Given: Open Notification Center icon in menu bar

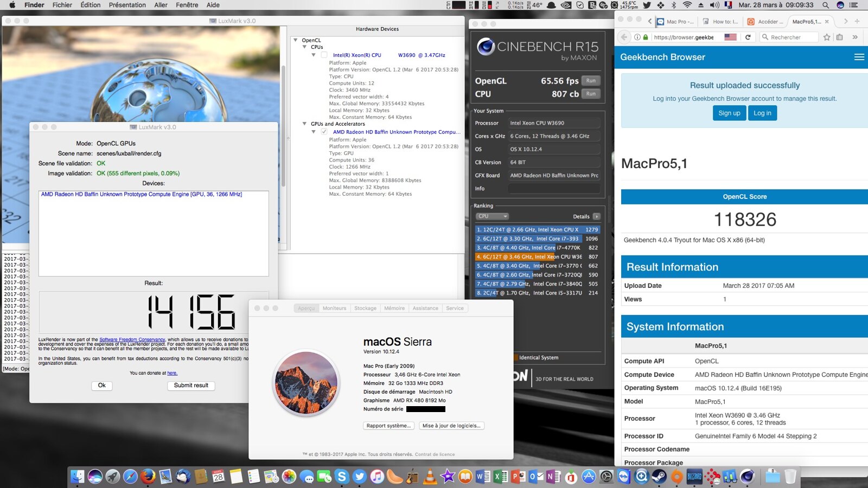Looking at the screenshot, I should pos(854,5).
